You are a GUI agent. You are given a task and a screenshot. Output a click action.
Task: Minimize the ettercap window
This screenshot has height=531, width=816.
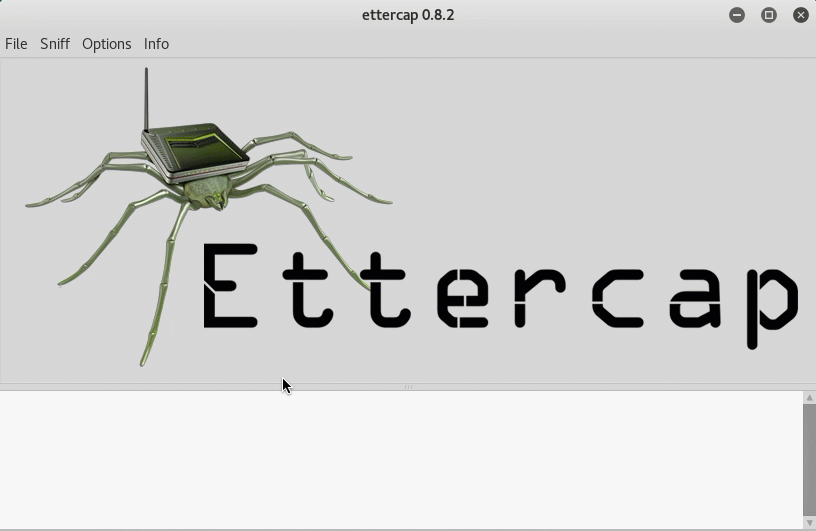point(737,15)
